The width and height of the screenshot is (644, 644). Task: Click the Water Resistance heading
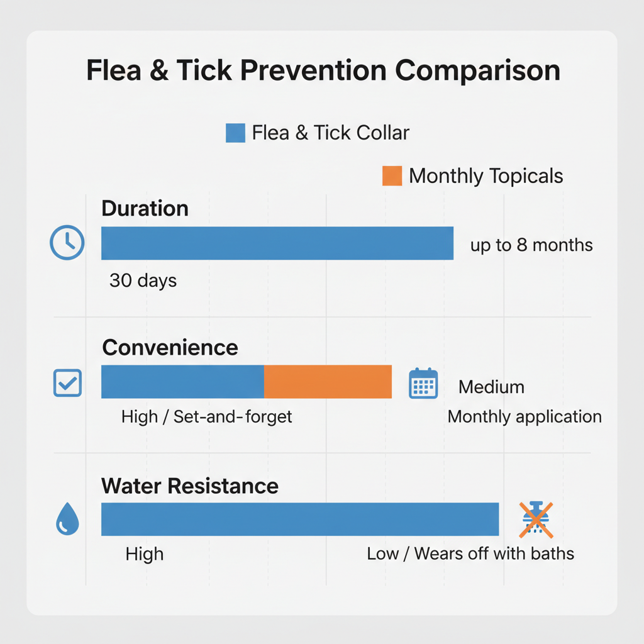(x=190, y=486)
